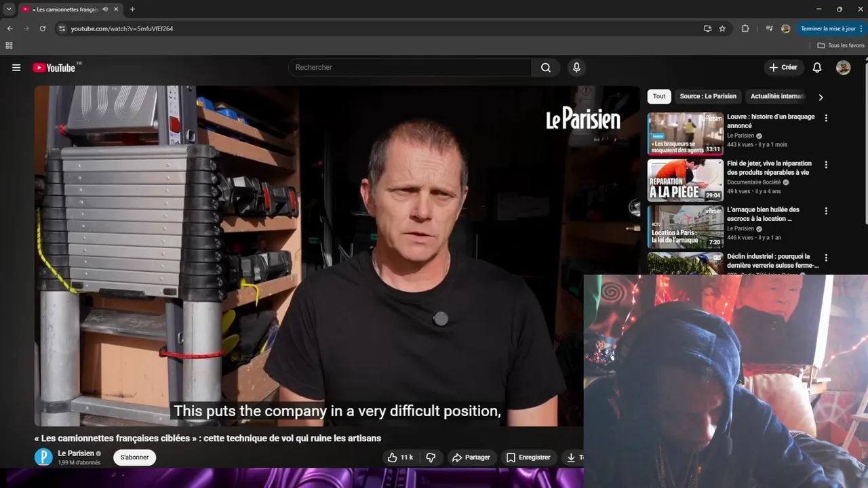Open options for Fini de jeter video
Viewport: 868px width, 488px height.
[826, 165]
